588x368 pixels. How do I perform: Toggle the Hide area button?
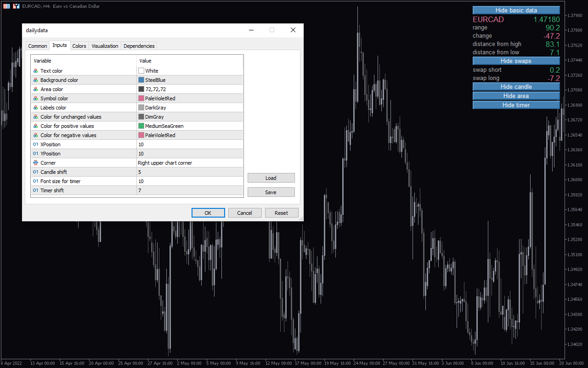pos(516,96)
